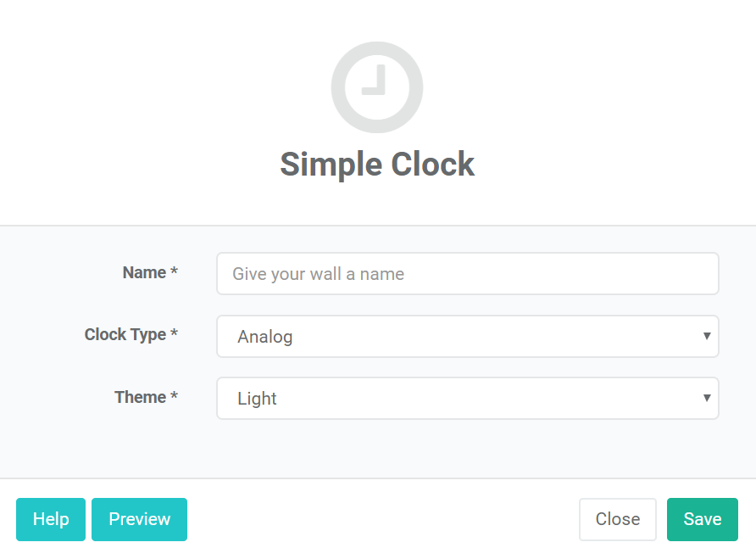756x559 pixels.
Task: Click the 'Name *' field label
Action: [x=150, y=272]
